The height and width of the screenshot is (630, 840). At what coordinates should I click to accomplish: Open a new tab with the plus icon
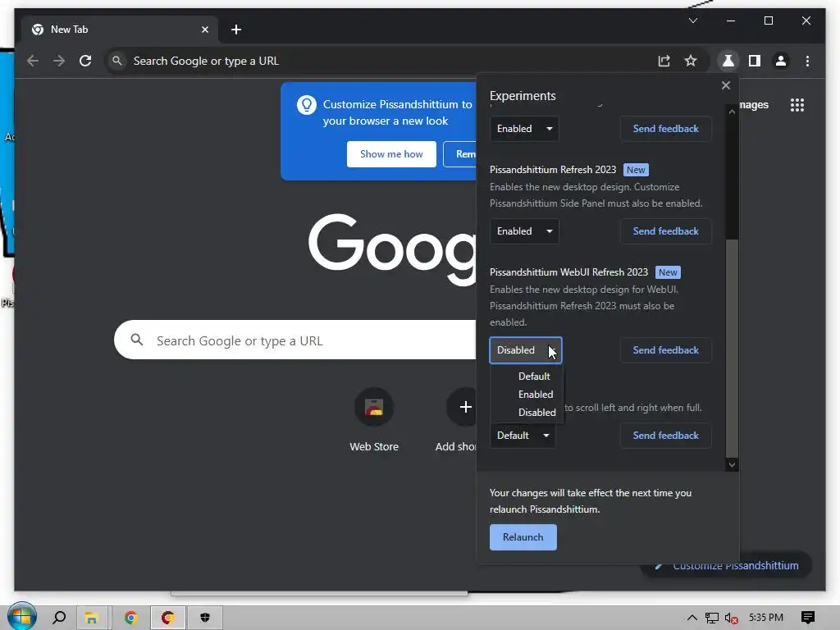(236, 30)
